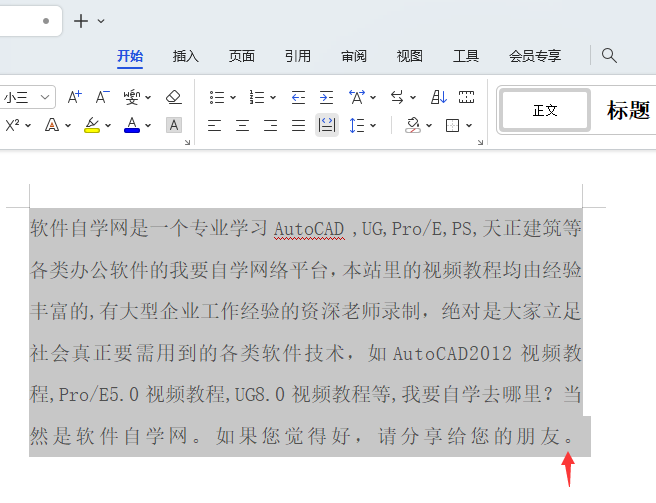Image resolution: width=656 pixels, height=503 pixels.
Task: Click the paragraph shading paint bucket icon
Action: [413, 125]
